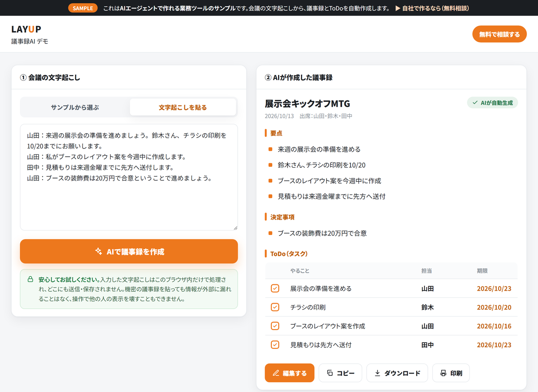Select the 文字起こしを貼る tab
Viewport: 538px width, 392px height.
[183, 107]
